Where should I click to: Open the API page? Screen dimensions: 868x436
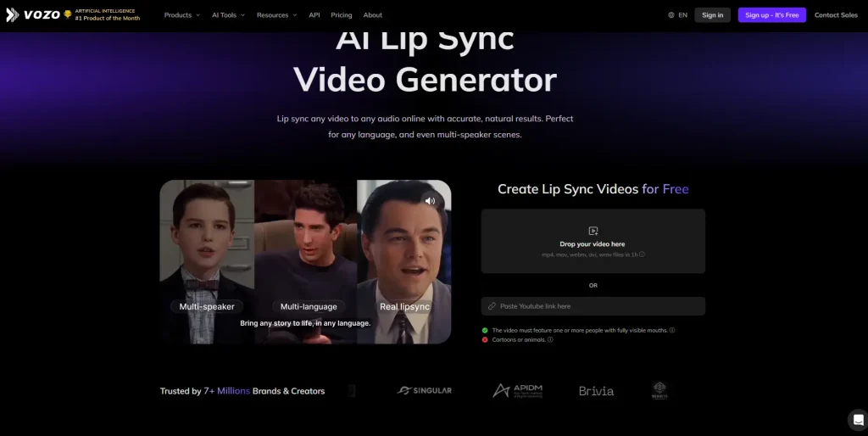click(x=314, y=15)
